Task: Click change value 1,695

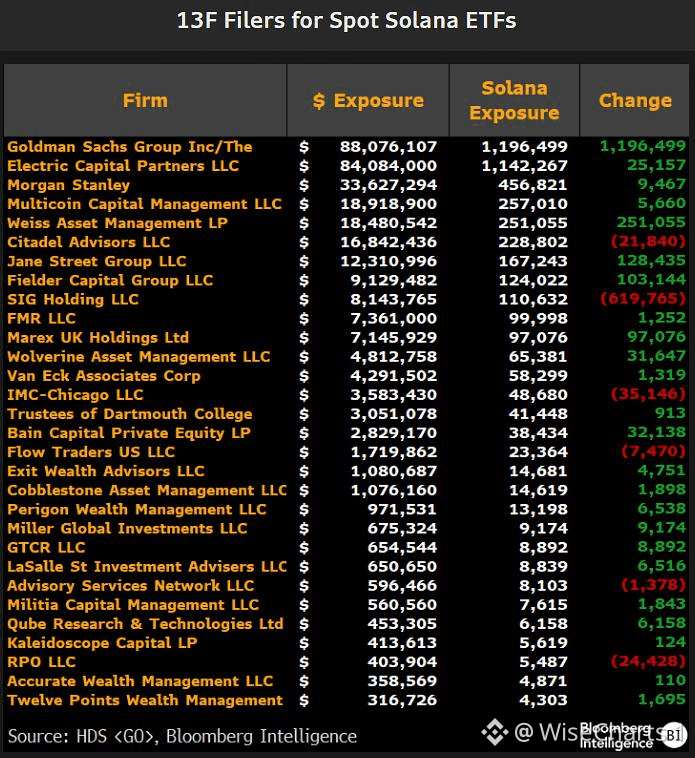Action: click(662, 700)
